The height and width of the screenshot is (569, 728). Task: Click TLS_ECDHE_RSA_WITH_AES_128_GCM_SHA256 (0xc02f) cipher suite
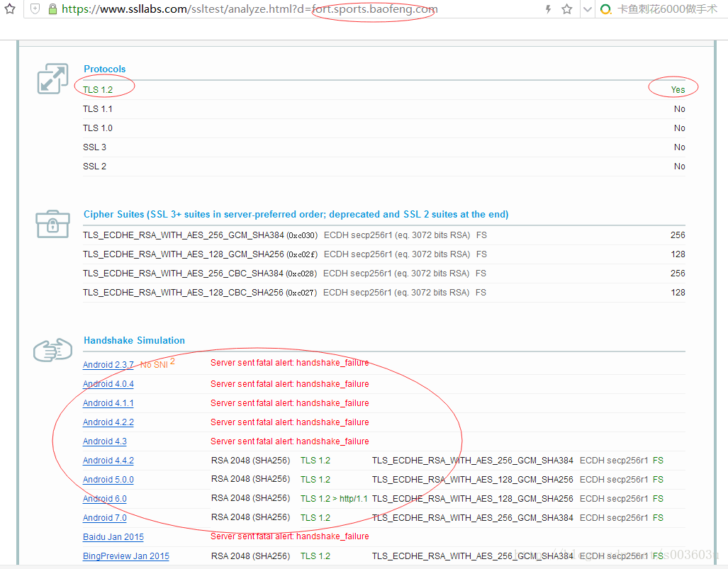coord(200,254)
